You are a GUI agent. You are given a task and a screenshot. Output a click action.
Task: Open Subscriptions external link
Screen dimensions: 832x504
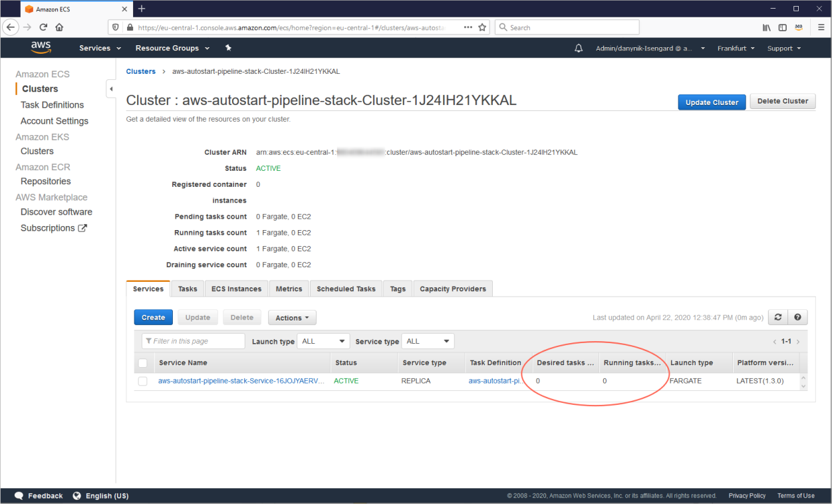point(54,227)
